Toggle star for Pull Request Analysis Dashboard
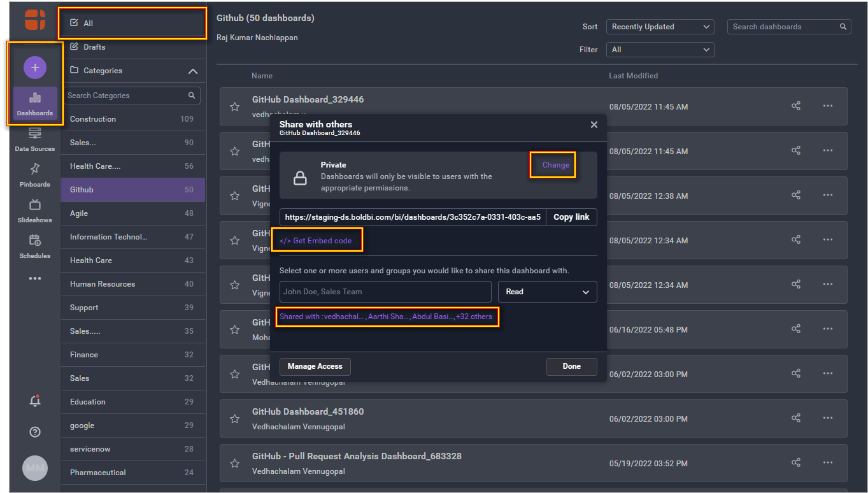This screenshot has width=868, height=493. 234,464
